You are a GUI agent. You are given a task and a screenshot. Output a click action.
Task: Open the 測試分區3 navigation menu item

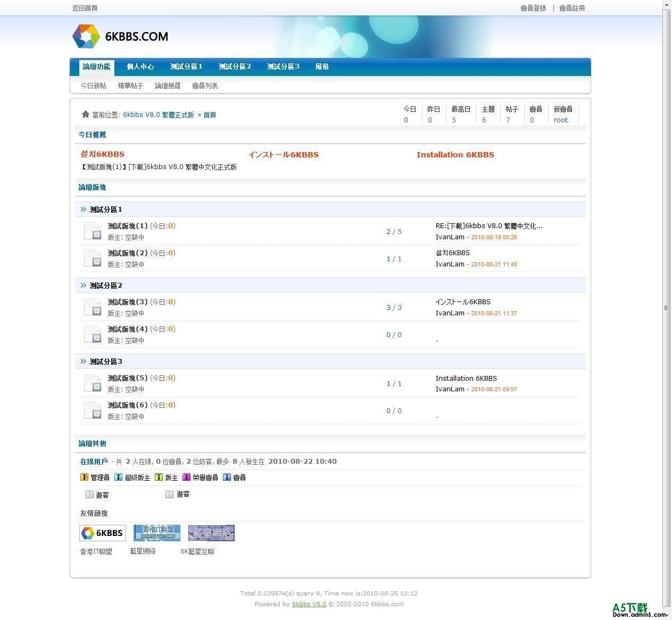pyautogui.click(x=283, y=67)
